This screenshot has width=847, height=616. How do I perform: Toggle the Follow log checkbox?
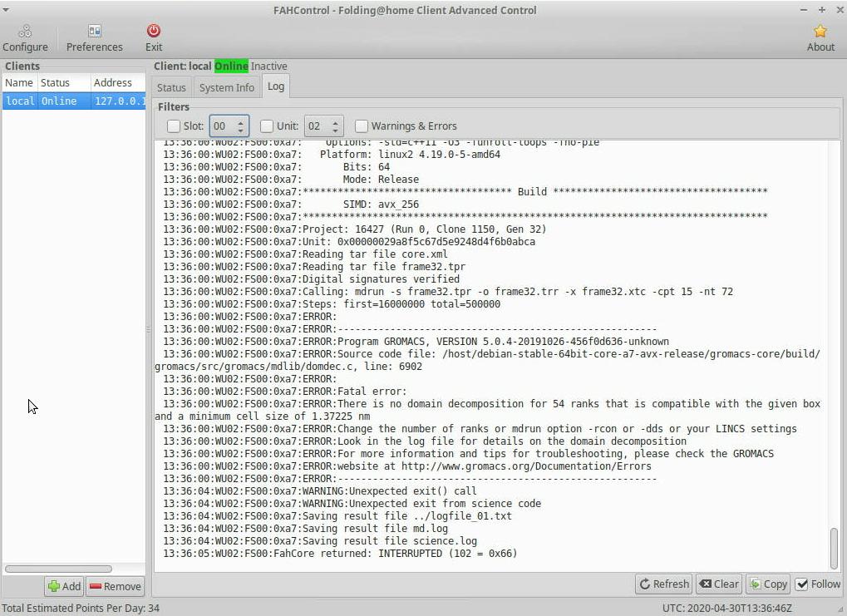802,584
